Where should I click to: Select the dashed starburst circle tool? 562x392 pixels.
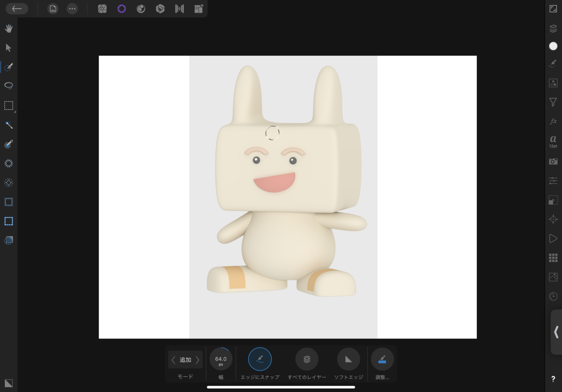pos(8,163)
